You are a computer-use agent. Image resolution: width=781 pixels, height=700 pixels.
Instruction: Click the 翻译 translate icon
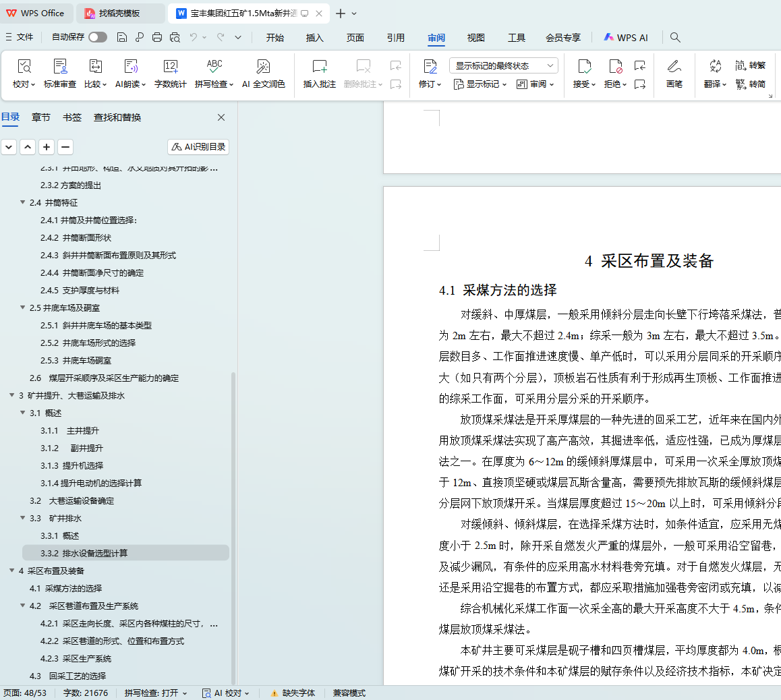point(715,67)
